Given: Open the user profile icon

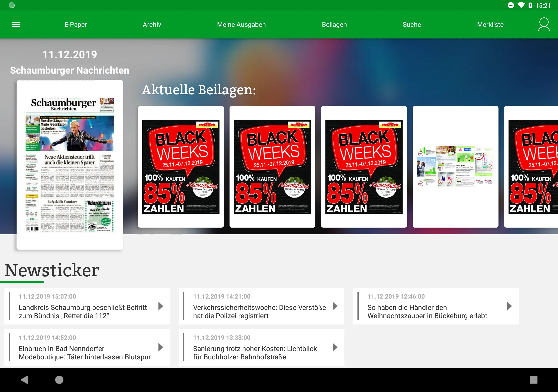Looking at the screenshot, I should click(544, 24).
